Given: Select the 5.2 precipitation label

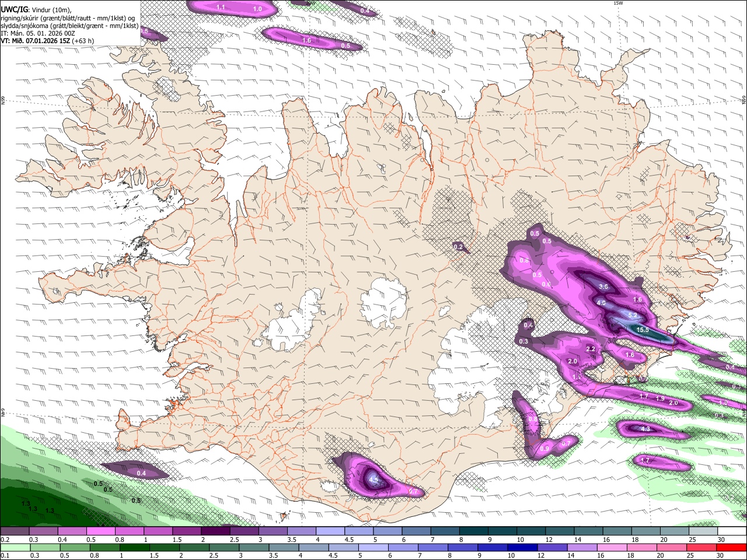Looking at the screenshot, I should (x=633, y=315).
